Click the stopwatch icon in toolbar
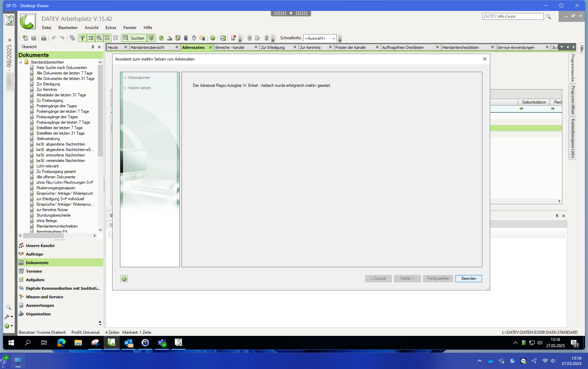 point(194,38)
